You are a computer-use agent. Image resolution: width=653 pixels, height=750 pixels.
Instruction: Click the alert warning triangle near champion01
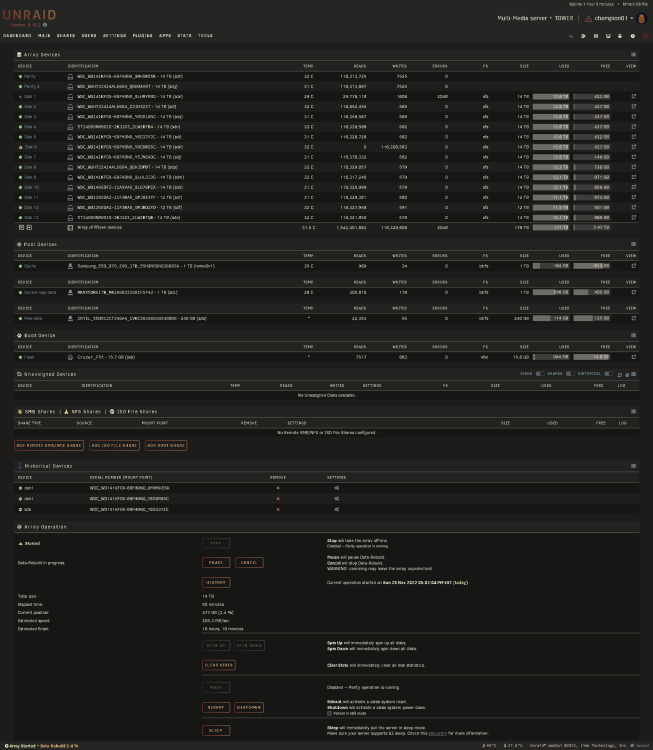588,18
